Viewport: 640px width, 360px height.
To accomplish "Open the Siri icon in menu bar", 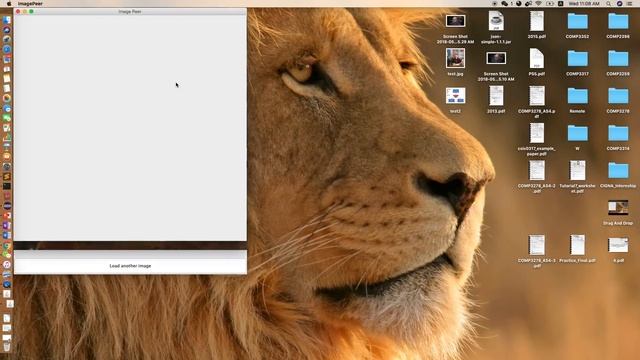I will pyautogui.click(x=619, y=4).
